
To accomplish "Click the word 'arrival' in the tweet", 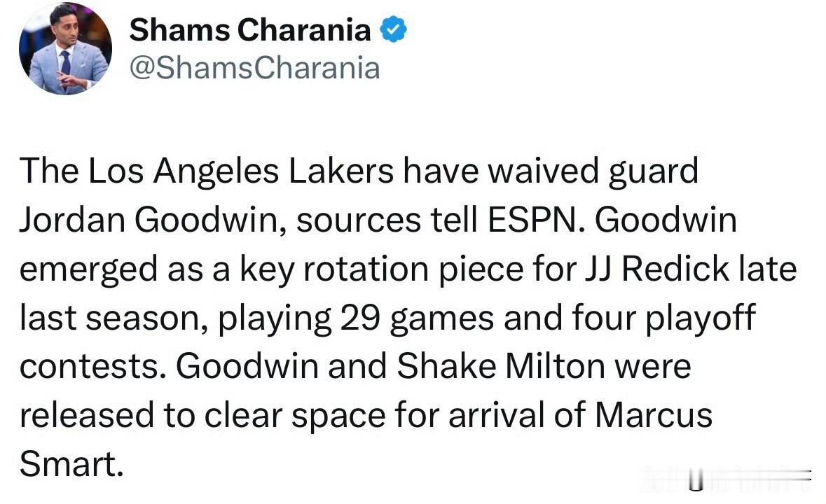I will 497,416.
